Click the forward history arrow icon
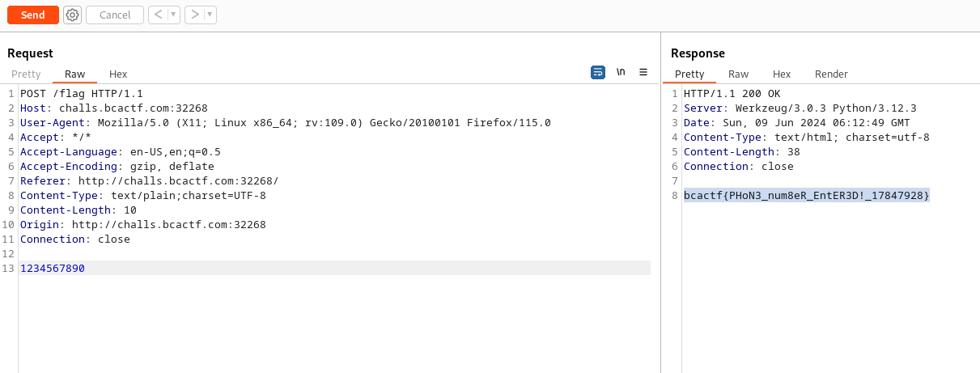The width and height of the screenshot is (980, 373). coord(194,15)
